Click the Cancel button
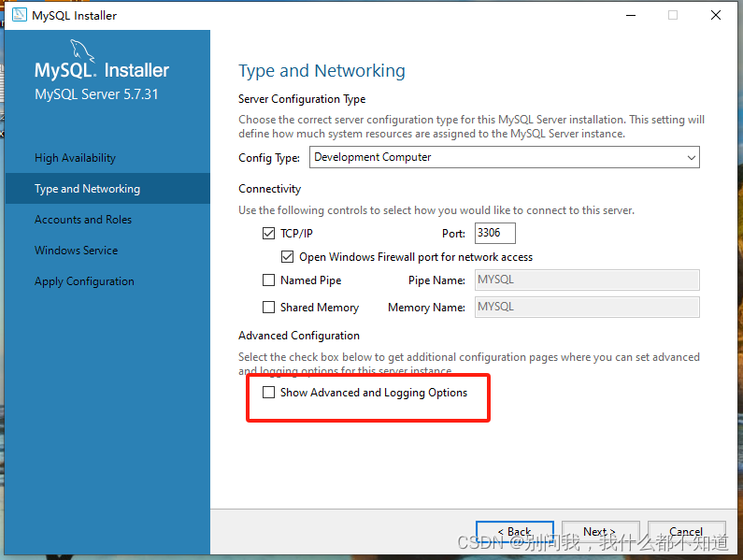 pyautogui.click(x=686, y=532)
